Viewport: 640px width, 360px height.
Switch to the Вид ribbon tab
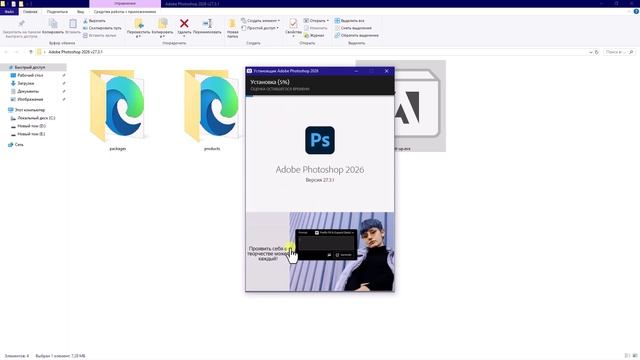(80, 12)
